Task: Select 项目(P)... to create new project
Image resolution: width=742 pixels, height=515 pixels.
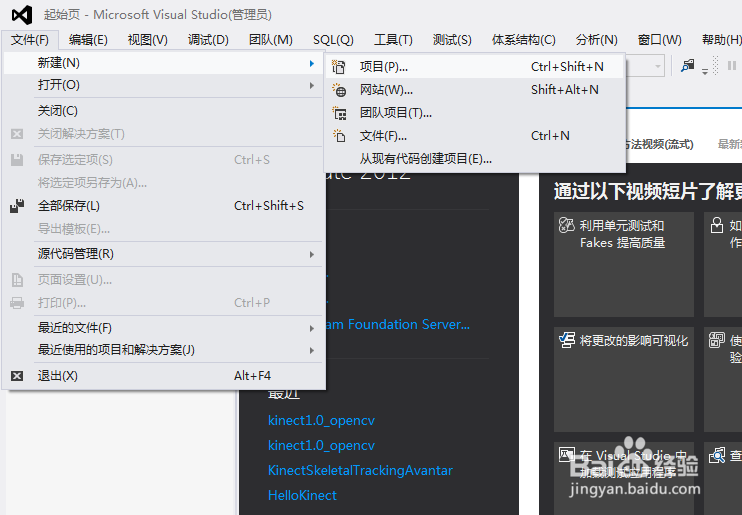Action: pyautogui.click(x=475, y=67)
